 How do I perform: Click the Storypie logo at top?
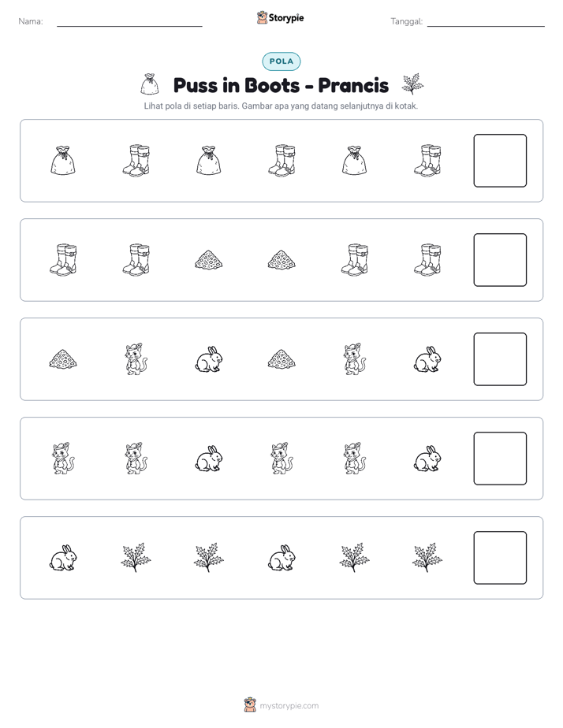pyautogui.click(x=280, y=17)
